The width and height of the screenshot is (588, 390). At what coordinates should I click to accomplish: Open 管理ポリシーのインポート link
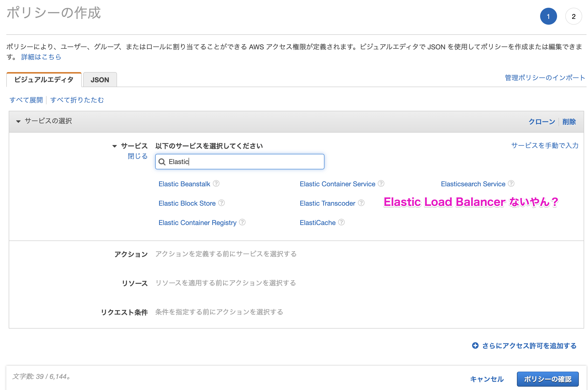click(544, 78)
